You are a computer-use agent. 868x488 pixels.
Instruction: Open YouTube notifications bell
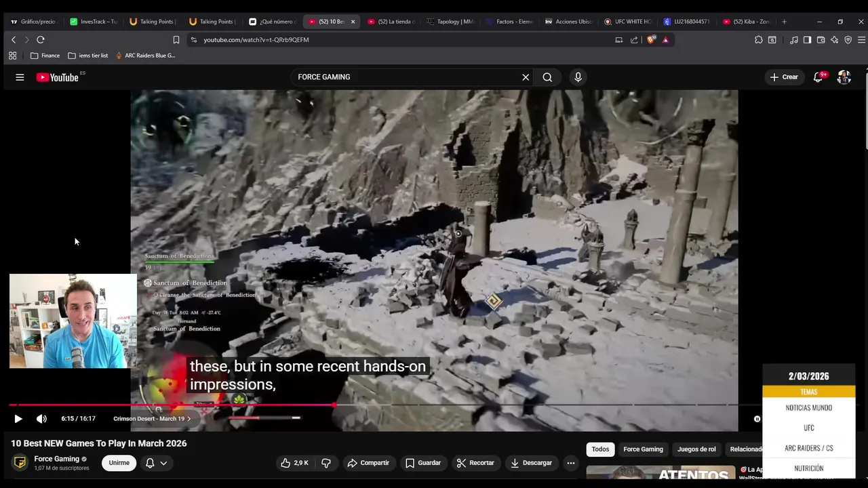[x=818, y=77]
